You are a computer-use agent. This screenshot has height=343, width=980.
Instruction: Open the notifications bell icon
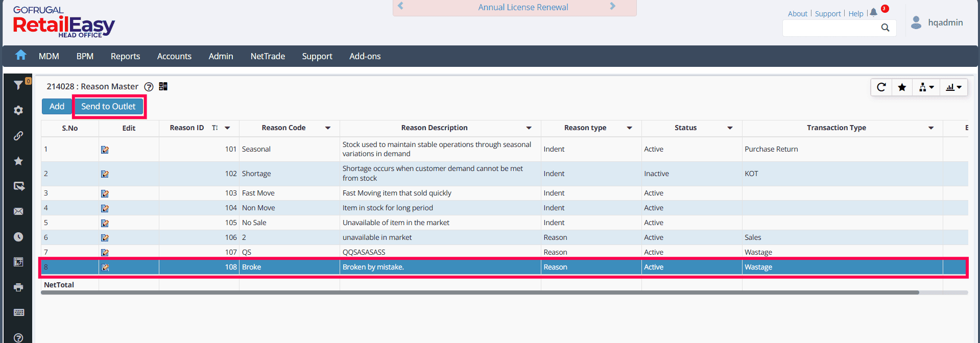[873, 12]
